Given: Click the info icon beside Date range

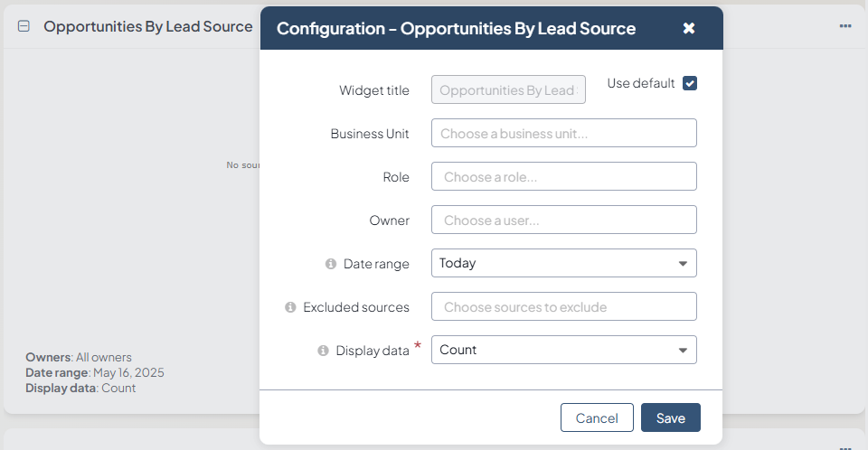Looking at the screenshot, I should click(x=331, y=264).
